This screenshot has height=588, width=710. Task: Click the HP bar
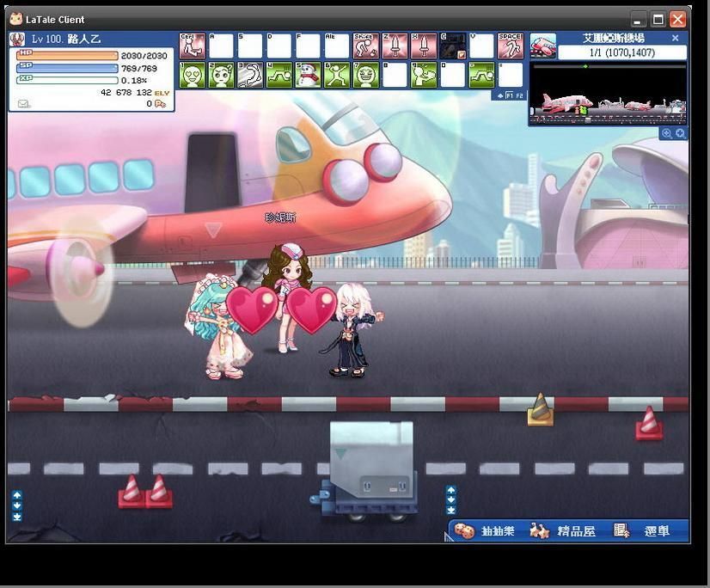click(x=67, y=55)
